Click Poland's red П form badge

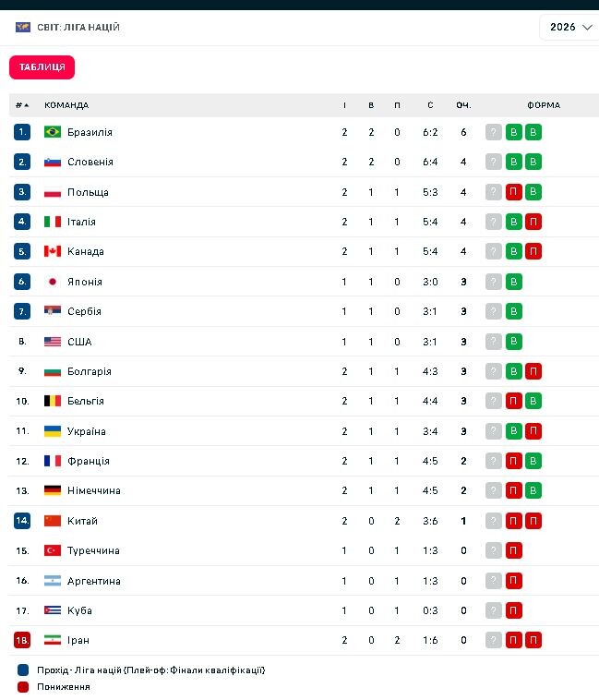pyautogui.click(x=513, y=192)
